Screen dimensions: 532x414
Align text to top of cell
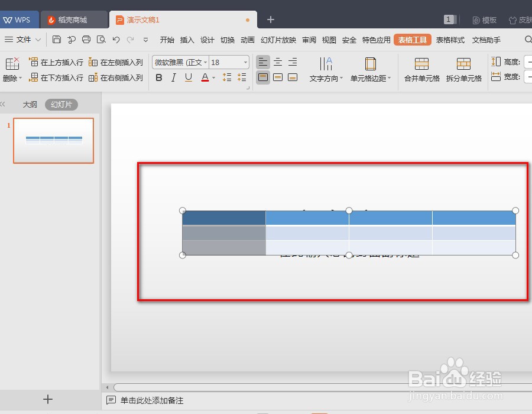263,77
